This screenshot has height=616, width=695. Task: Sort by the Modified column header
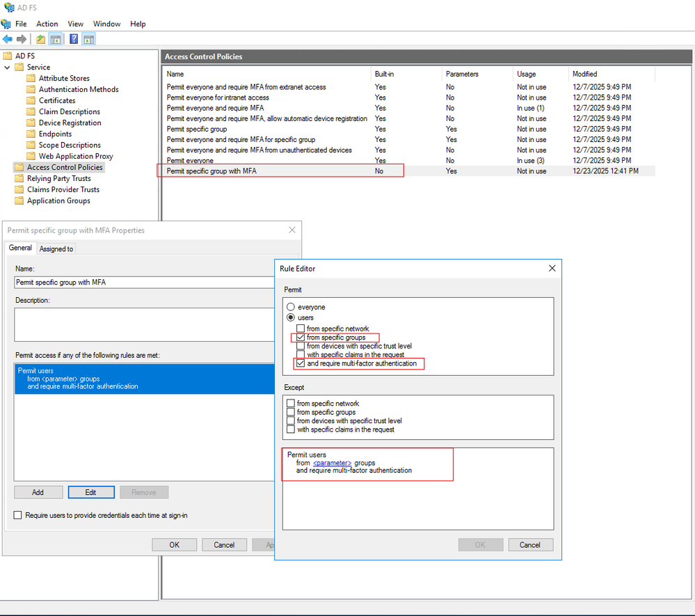612,74
